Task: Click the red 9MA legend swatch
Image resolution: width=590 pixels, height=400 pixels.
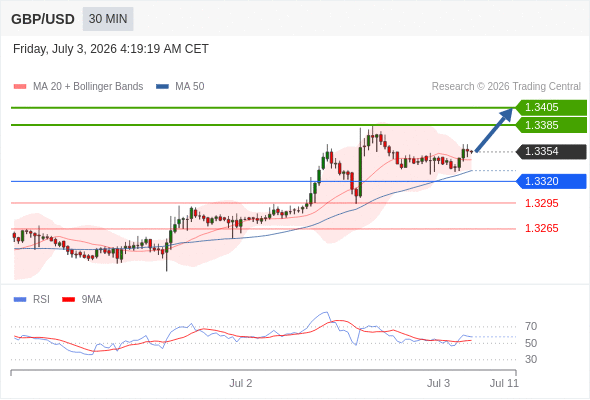Action: [68, 300]
